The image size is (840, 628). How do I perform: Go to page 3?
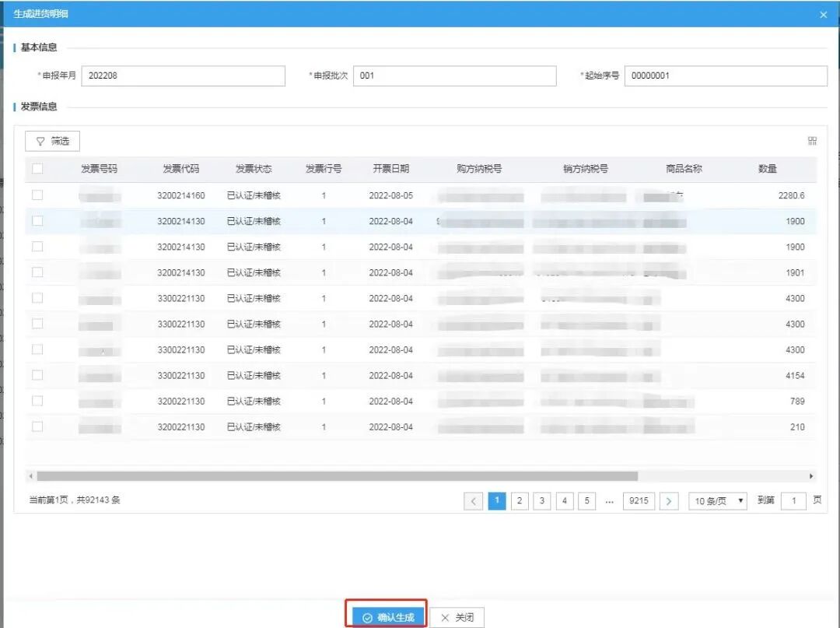click(x=542, y=500)
